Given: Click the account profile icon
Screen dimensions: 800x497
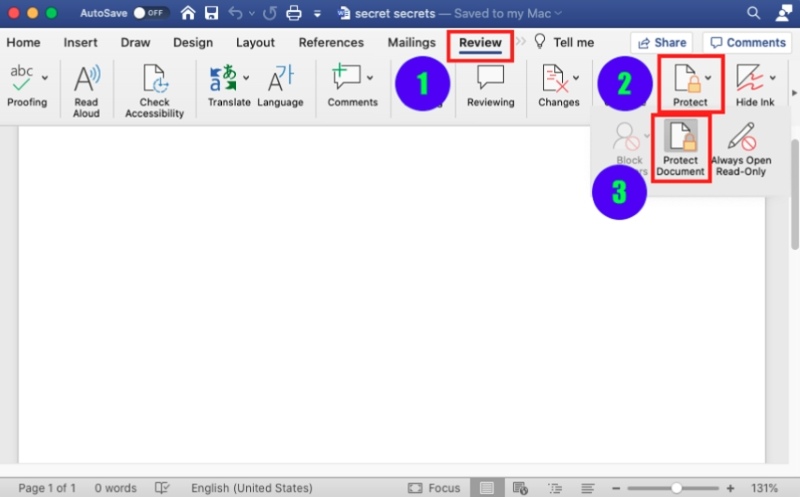Looking at the screenshot, I should click(784, 13).
